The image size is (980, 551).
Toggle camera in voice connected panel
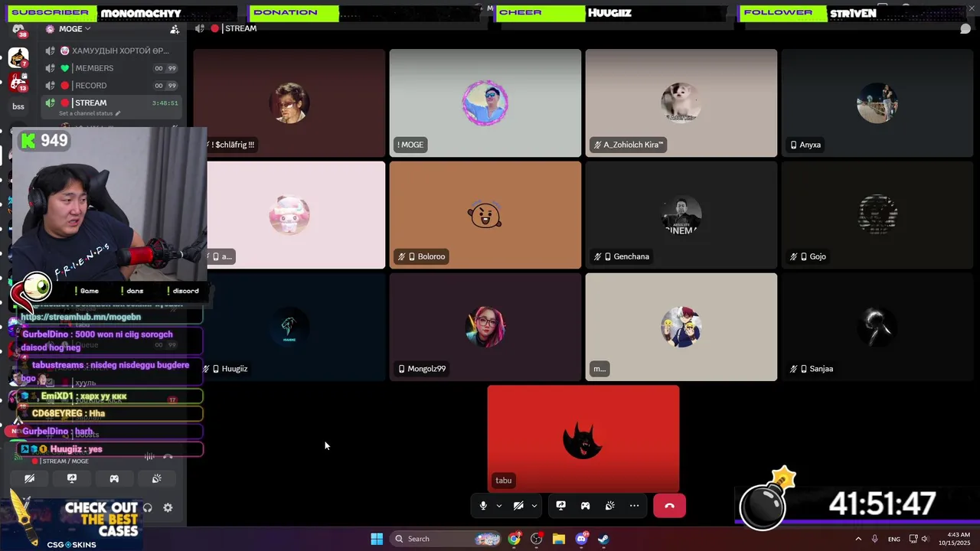29,479
